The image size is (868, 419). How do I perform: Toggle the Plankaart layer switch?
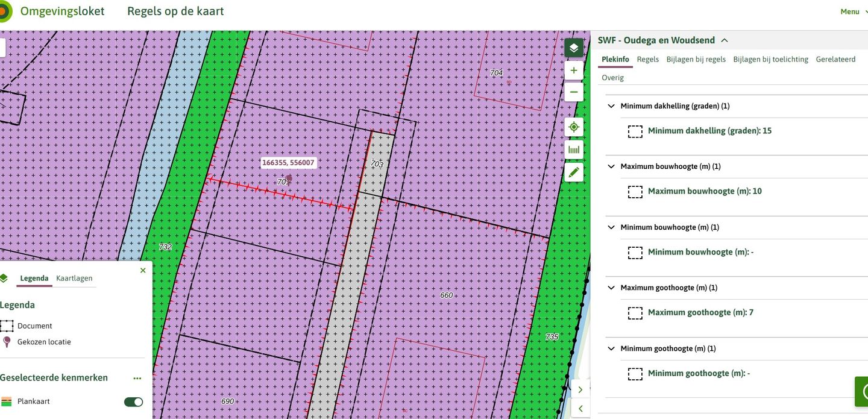(x=133, y=402)
